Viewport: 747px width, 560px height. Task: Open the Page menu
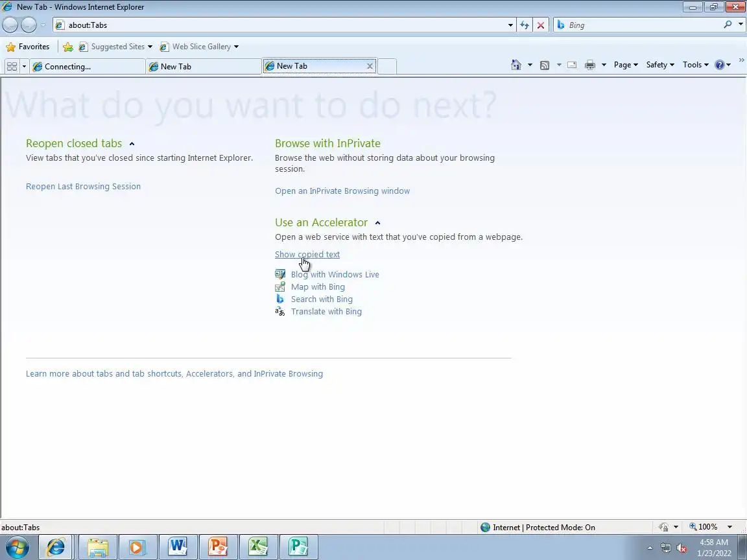coord(626,65)
